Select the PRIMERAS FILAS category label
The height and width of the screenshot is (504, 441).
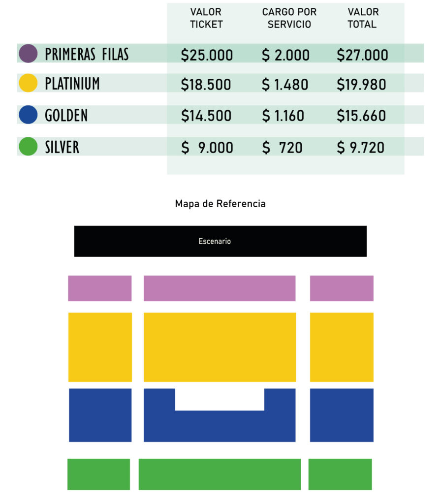(87, 54)
